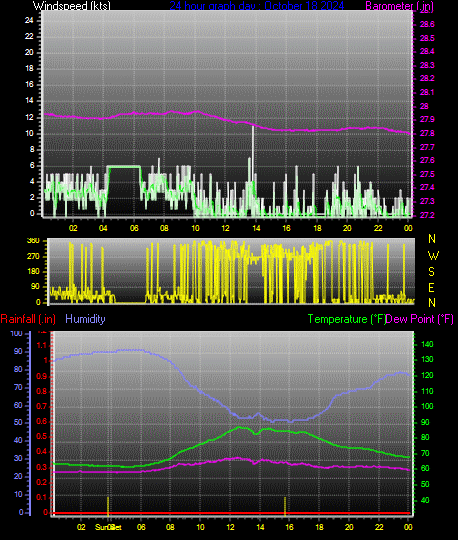Click the 'Barometer (.in)' axis title
458x540 pixels.
(x=399, y=6)
